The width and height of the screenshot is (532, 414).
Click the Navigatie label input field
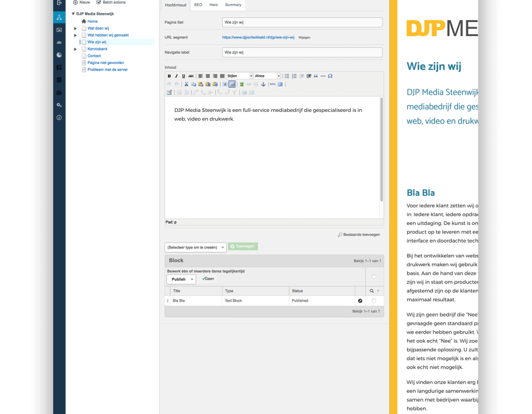coord(302,52)
